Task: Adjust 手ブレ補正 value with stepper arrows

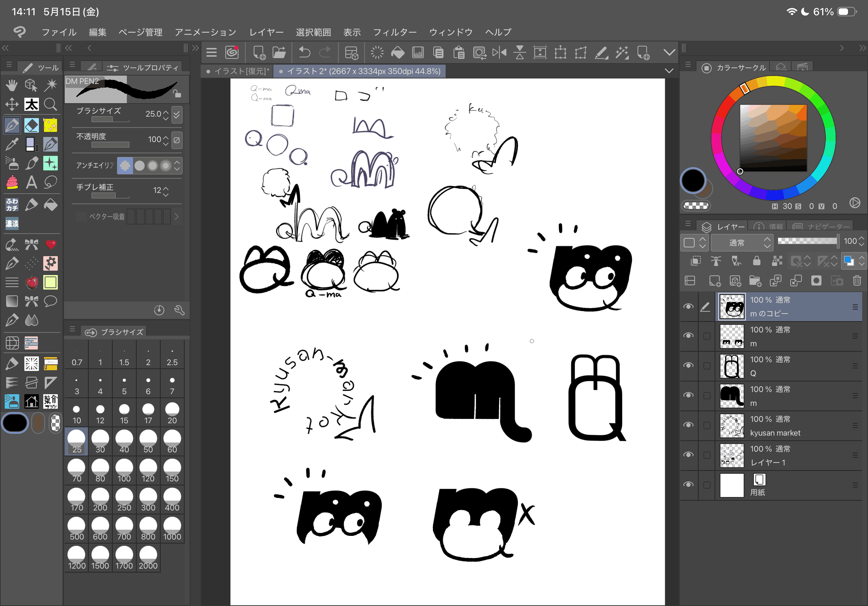Action: point(166,191)
